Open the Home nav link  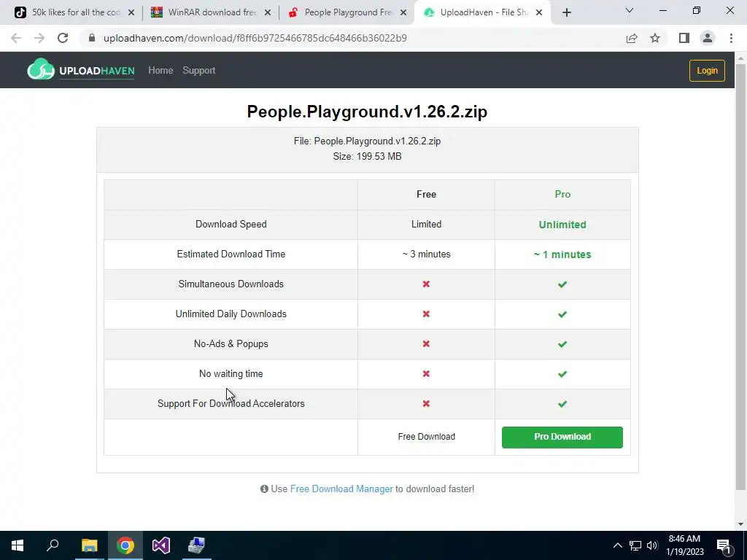coord(160,71)
